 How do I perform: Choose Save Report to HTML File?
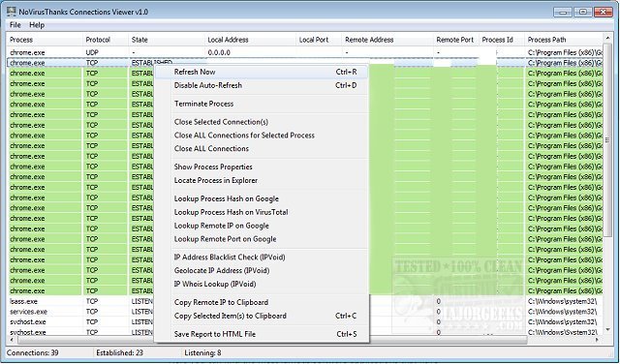pos(261,334)
